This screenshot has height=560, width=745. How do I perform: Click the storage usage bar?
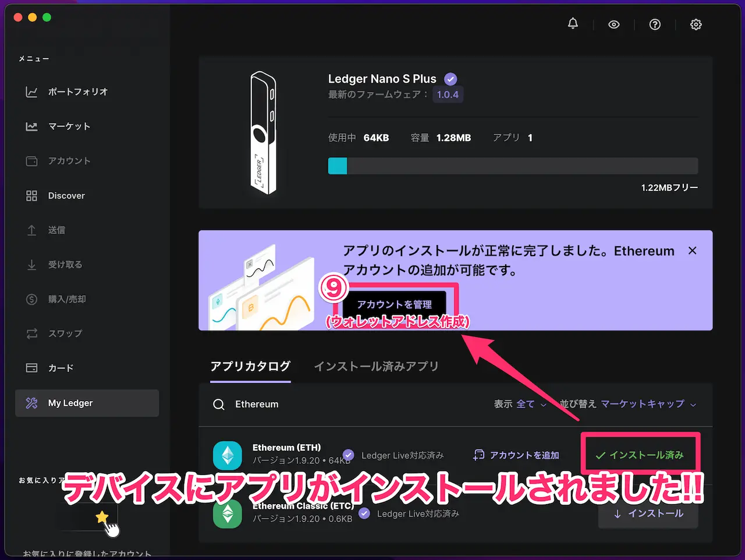[513, 166]
